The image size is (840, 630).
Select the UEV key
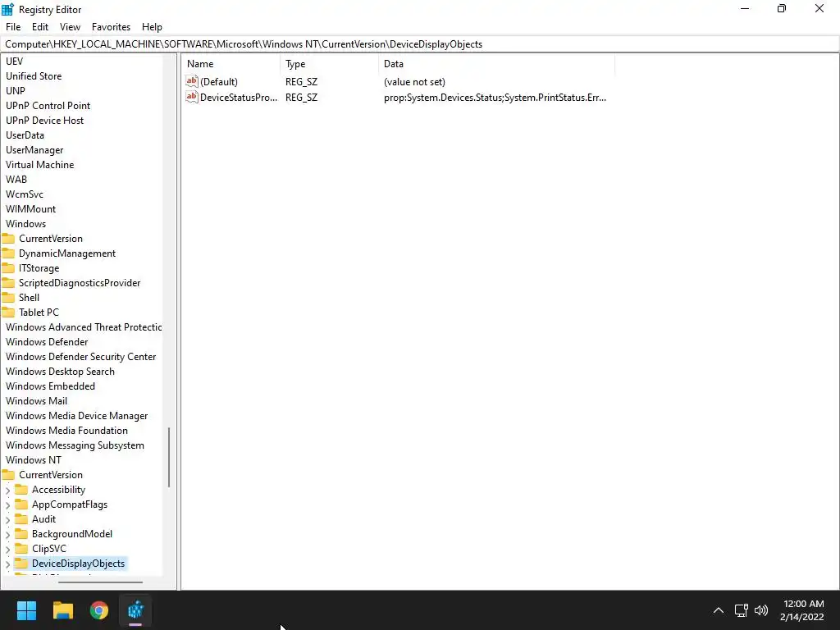coord(15,61)
